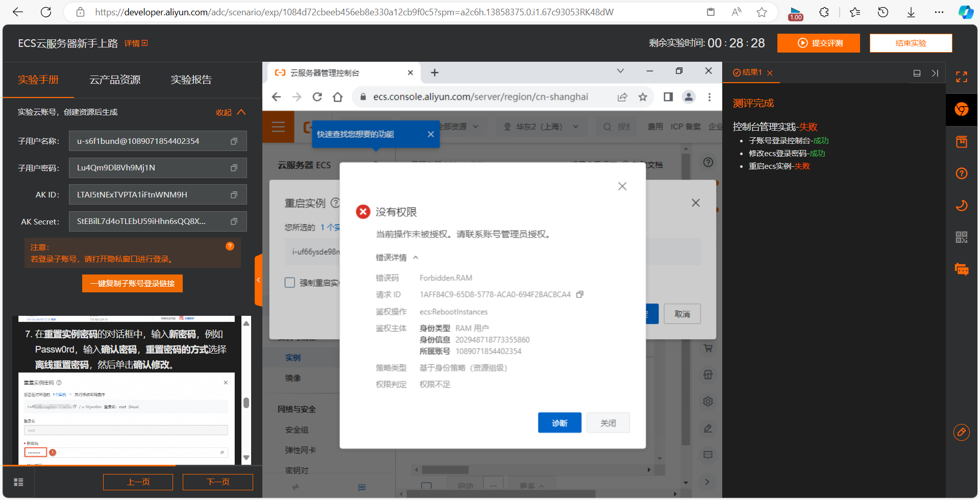Screen dimensions: 980x500
Task: Open Edge settings and more menu
Action: [x=939, y=12]
